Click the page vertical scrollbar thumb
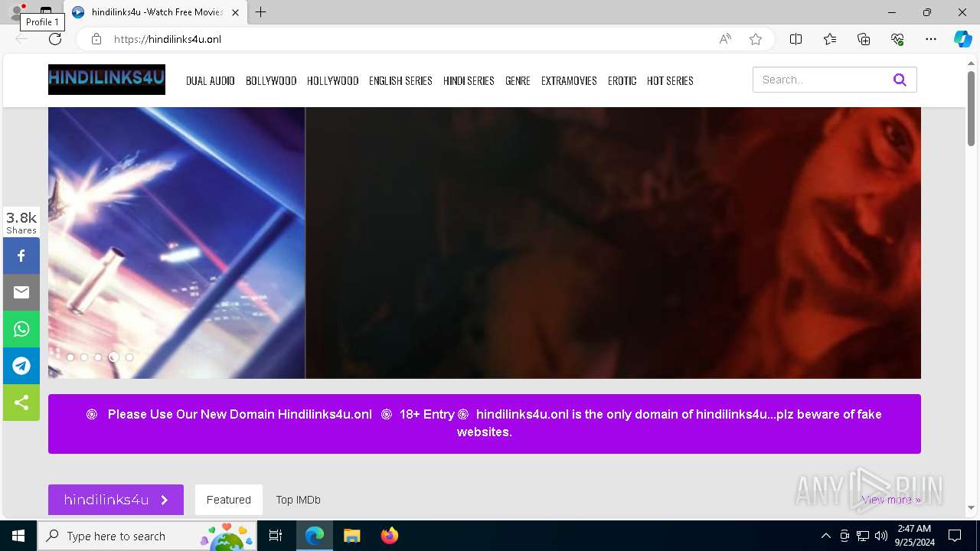 tap(971, 107)
